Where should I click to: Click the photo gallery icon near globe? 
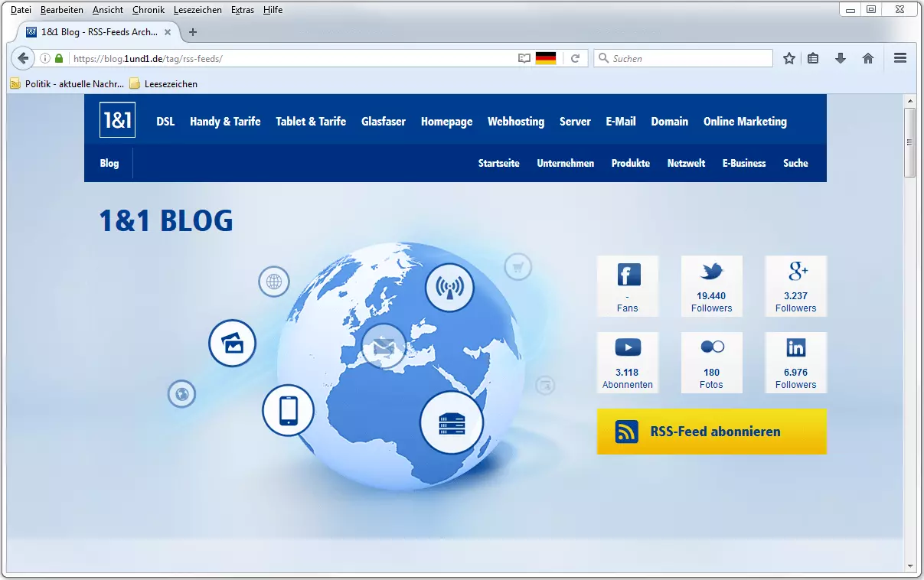point(232,344)
